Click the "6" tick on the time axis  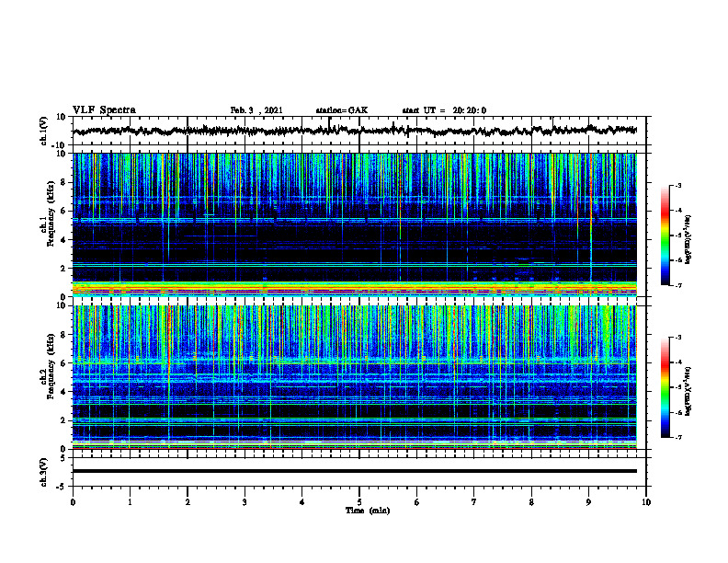(417, 502)
